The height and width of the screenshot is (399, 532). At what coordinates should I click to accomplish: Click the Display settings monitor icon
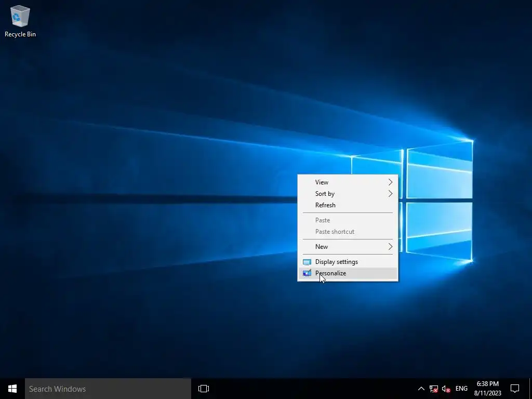[307, 262]
